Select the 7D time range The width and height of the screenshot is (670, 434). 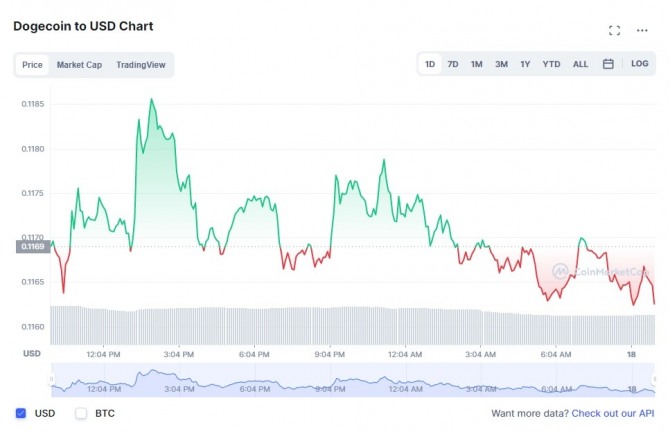click(453, 64)
